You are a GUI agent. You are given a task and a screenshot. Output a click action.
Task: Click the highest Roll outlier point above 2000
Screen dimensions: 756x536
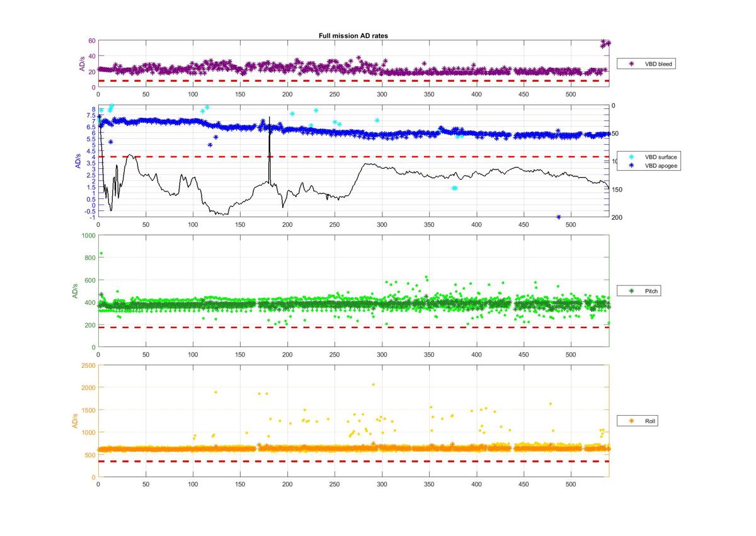(373, 385)
